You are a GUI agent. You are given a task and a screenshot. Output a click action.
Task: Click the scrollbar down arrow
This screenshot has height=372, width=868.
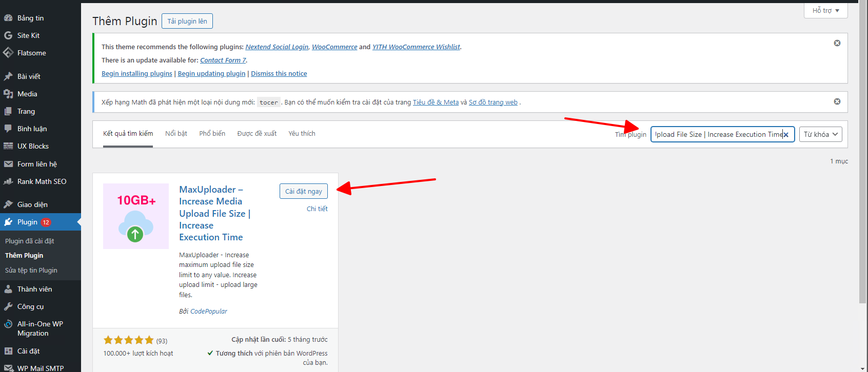[x=863, y=368]
